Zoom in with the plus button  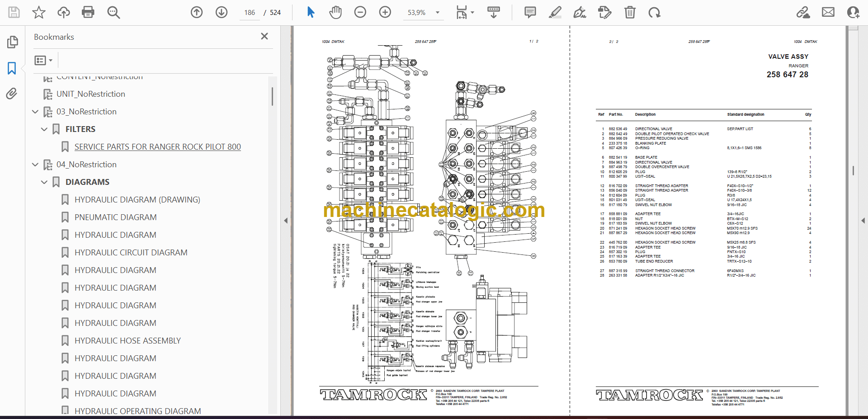click(385, 12)
